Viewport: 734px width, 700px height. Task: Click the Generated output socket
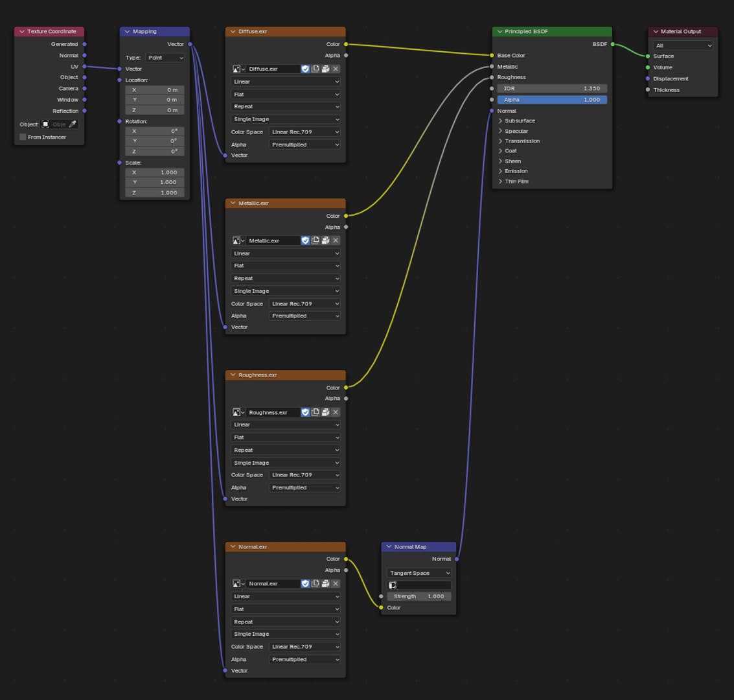coord(84,44)
